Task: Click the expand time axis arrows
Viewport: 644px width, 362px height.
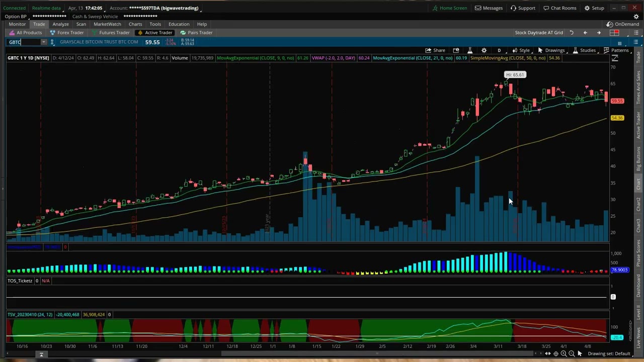Action: pos(547,353)
